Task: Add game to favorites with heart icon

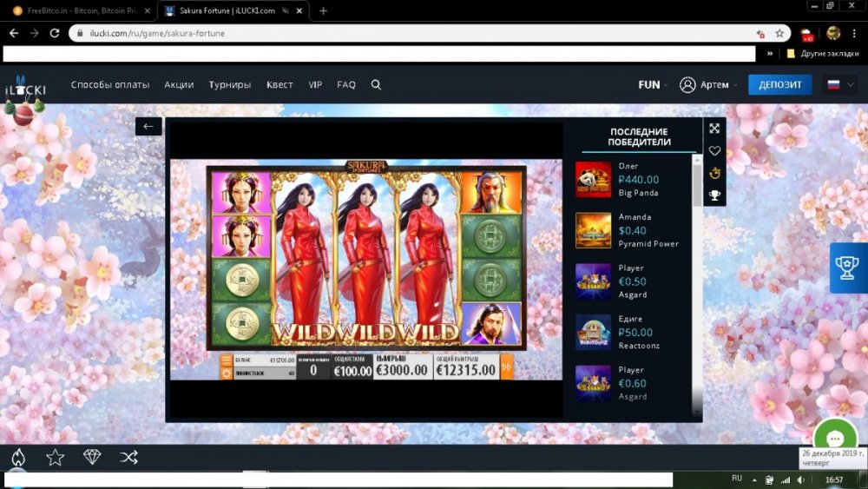Action: pyautogui.click(x=714, y=151)
